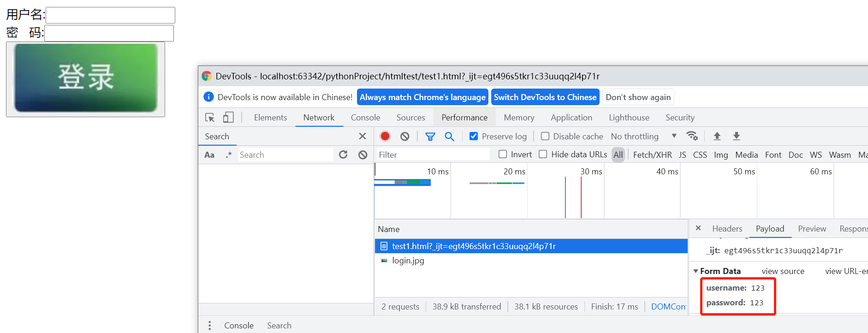Import HAR file with the upload arrow
Screen dimensions: 868x333
(x=717, y=136)
